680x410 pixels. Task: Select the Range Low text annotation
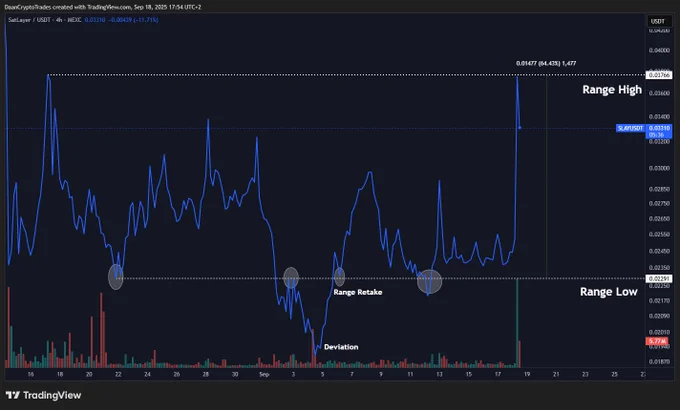(x=609, y=292)
